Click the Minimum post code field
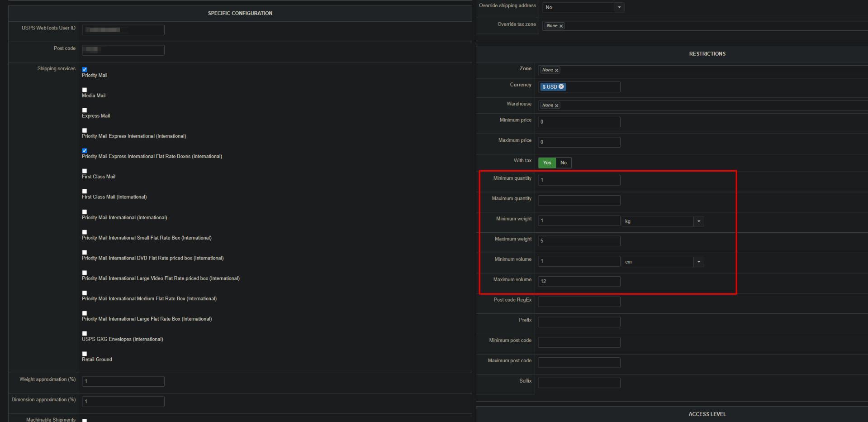This screenshot has width=868, height=422. pyautogui.click(x=579, y=342)
